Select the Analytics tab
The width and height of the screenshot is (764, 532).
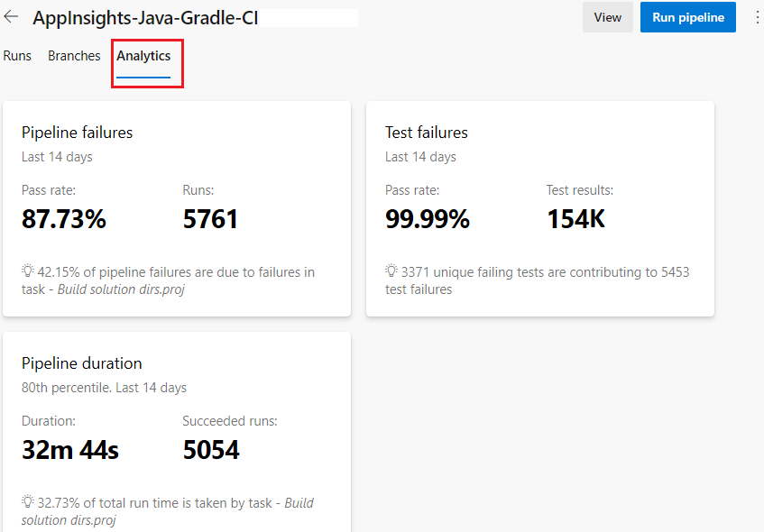coord(143,56)
